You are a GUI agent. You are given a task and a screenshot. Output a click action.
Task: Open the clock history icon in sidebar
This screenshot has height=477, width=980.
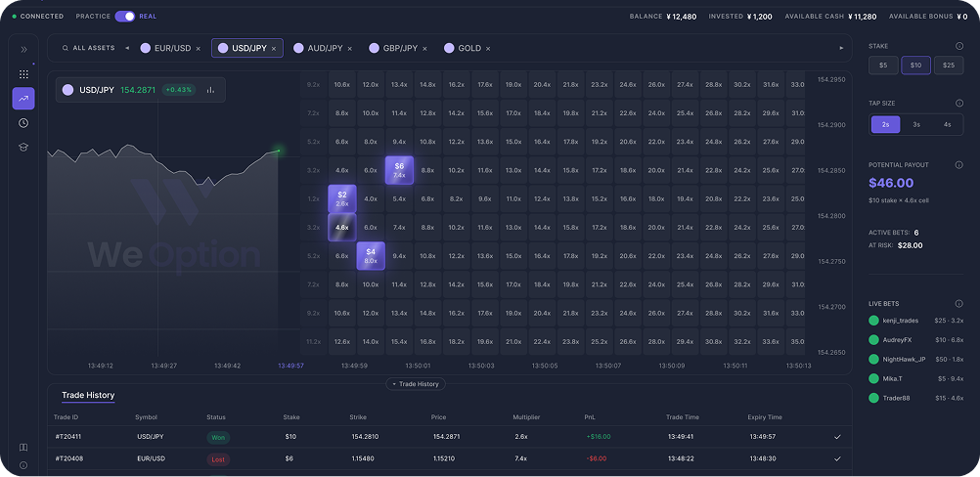point(23,123)
